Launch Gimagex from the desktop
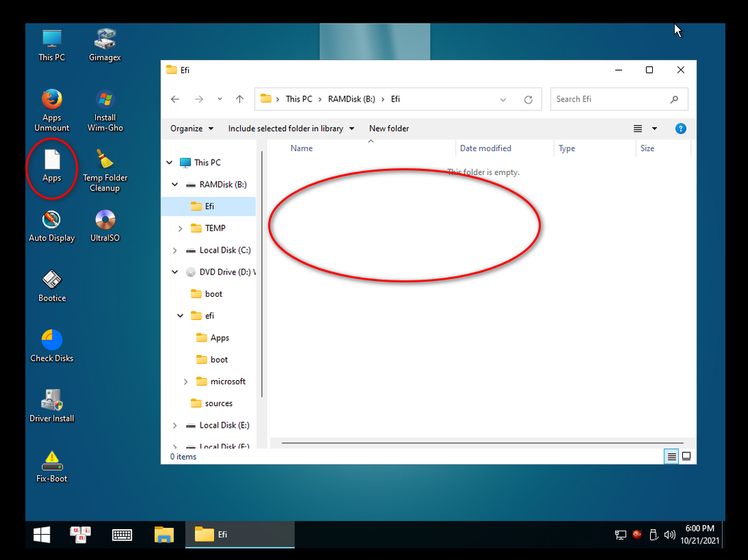748x560 pixels. pyautogui.click(x=105, y=45)
